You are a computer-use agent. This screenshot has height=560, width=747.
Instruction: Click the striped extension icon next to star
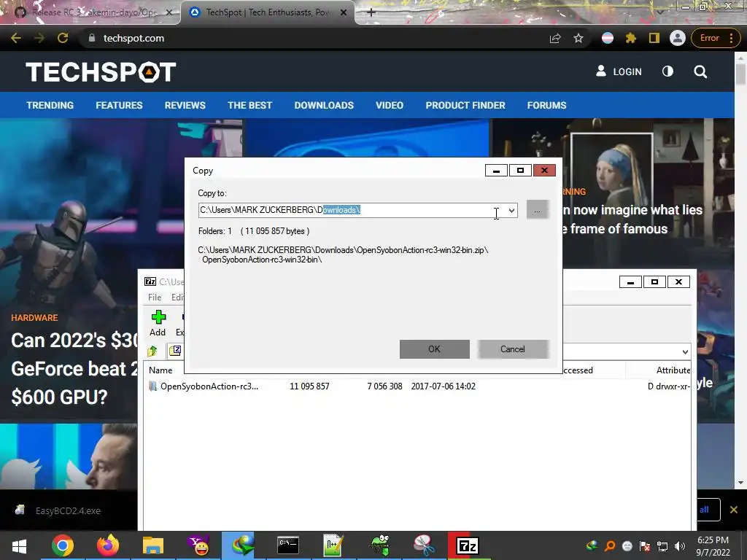click(x=608, y=38)
